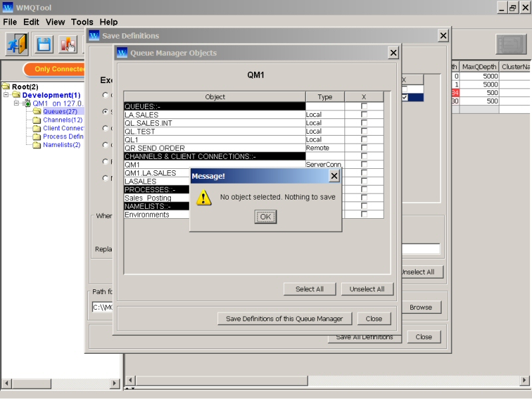Screen dimensions: 532x399
Task: Click Browse in Save Definitions window
Action: click(421, 307)
